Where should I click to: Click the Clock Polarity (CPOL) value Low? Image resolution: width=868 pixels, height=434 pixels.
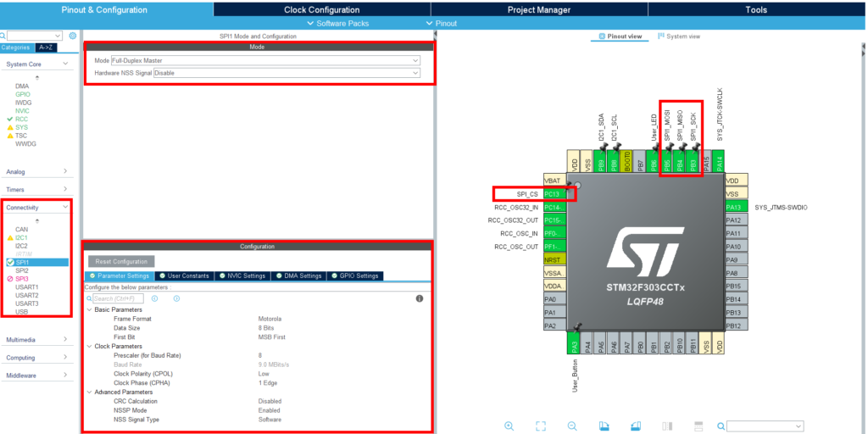tap(264, 374)
